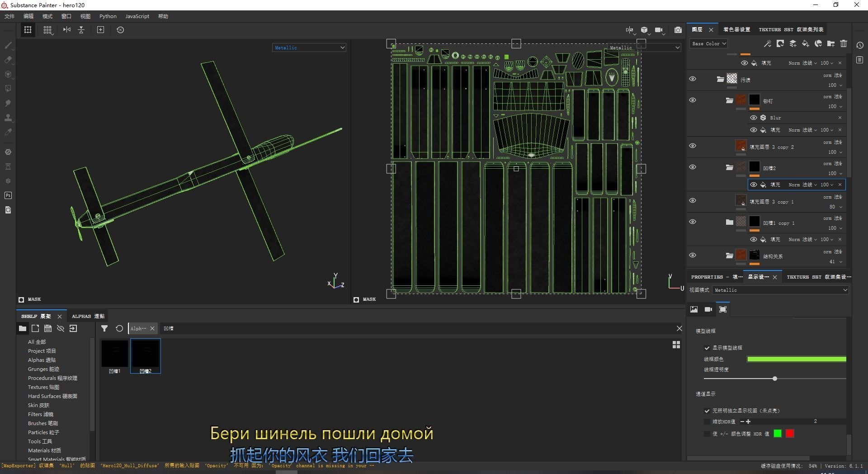Open the Base Color channel dropdown

click(708, 43)
